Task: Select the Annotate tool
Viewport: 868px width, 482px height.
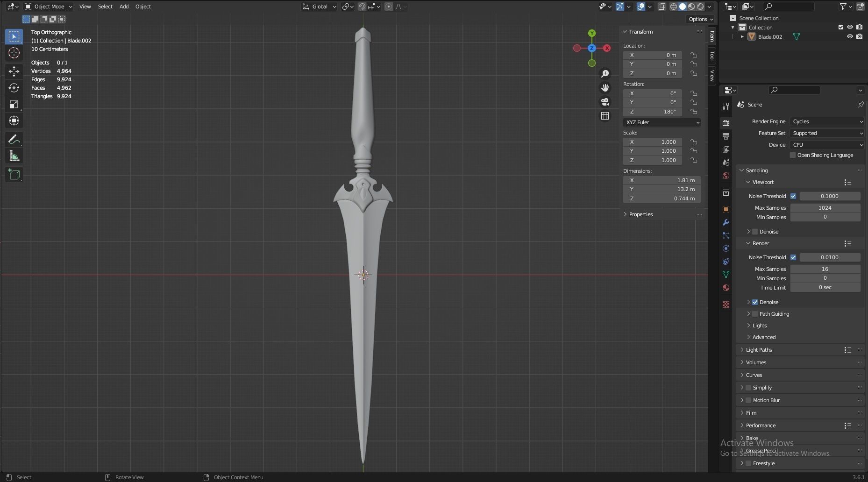Action: pyautogui.click(x=14, y=139)
